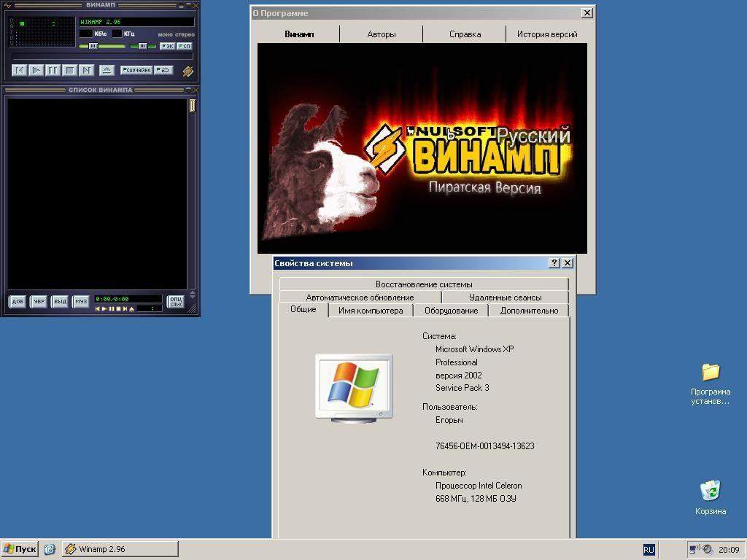Open the ВЫД select menu in playlist
747x560 pixels.
click(x=60, y=301)
